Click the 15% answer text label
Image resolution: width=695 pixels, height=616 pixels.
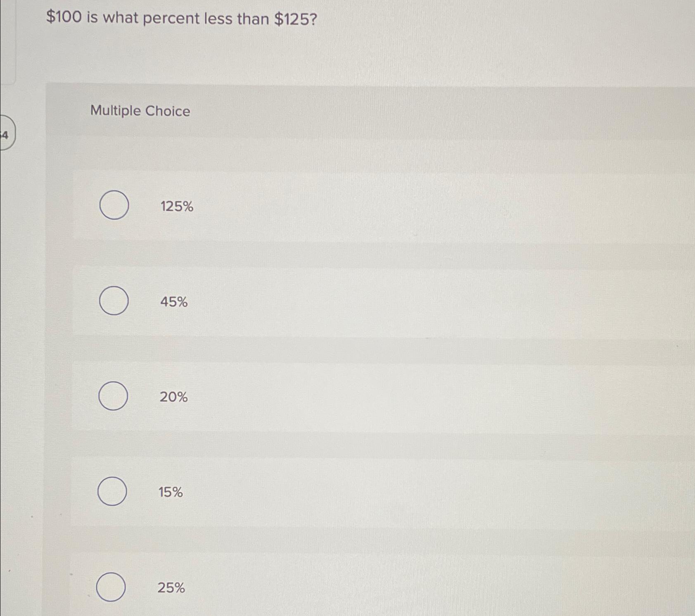click(x=170, y=491)
